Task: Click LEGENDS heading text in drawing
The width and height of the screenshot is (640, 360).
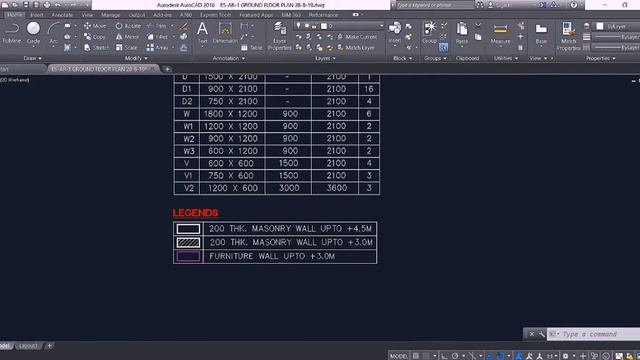Action: tap(196, 213)
